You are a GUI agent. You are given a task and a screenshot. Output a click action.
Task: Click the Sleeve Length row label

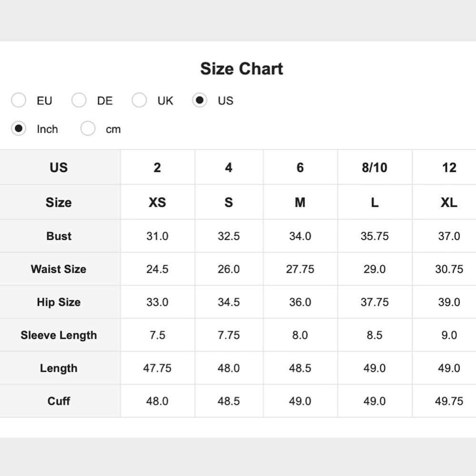(x=59, y=335)
